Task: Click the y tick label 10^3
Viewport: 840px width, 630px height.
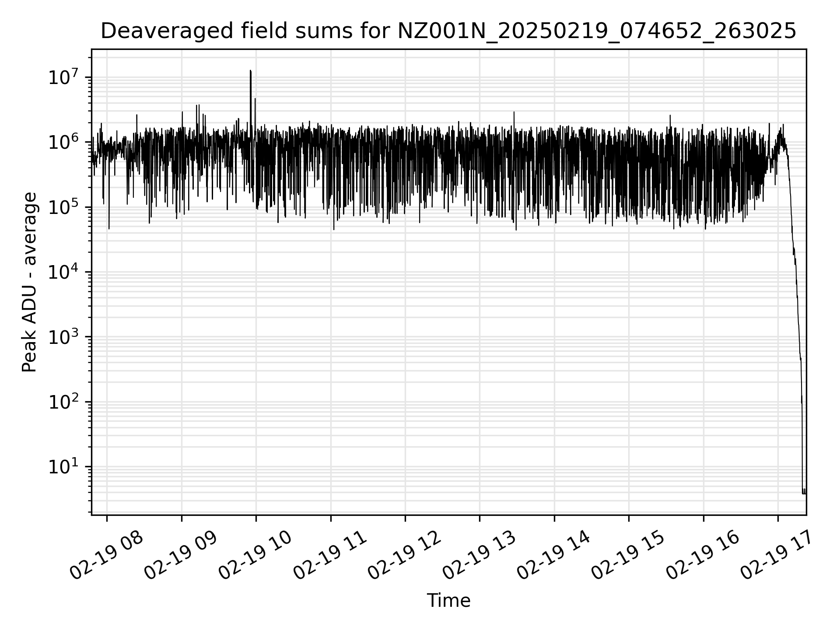Action: point(64,336)
